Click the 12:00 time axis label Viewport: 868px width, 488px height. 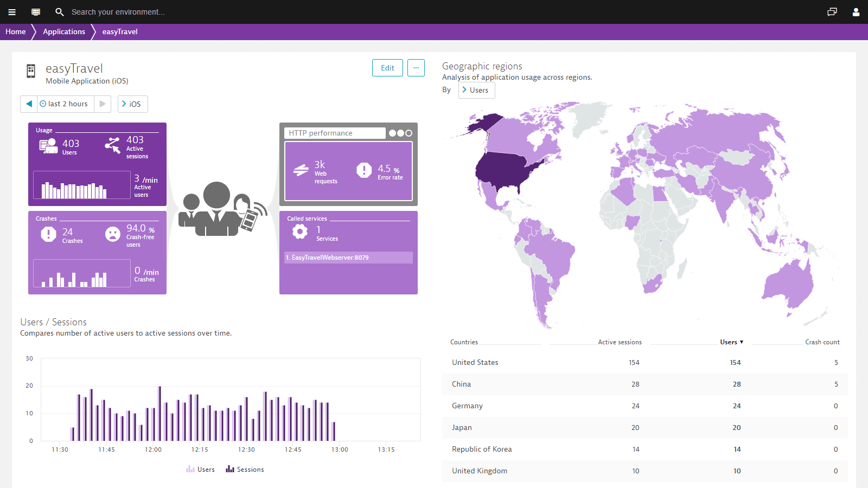point(153,450)
